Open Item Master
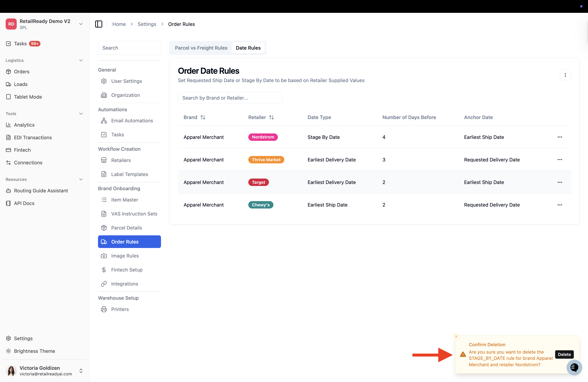 coord(129,200)
